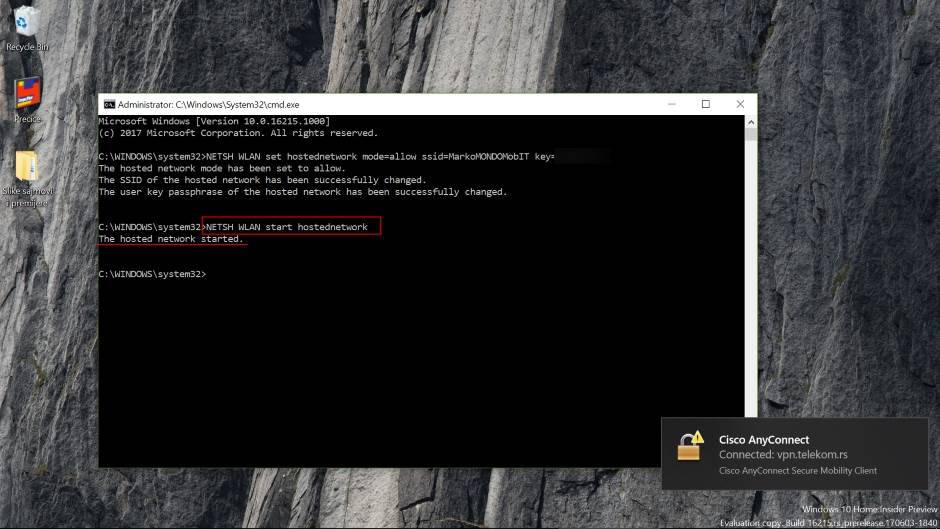Click the Cisco AnyConnect notification title
Screen dimensions: 940x529
pos(764,439)
